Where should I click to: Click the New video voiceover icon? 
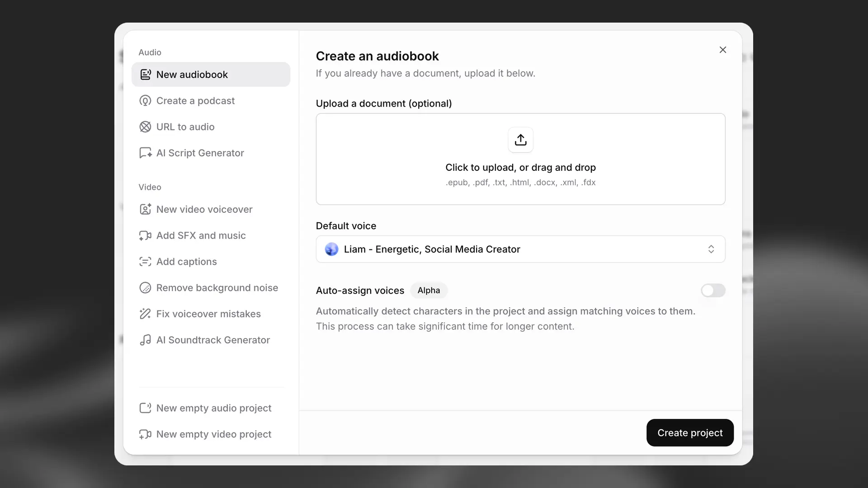(145, 209)
